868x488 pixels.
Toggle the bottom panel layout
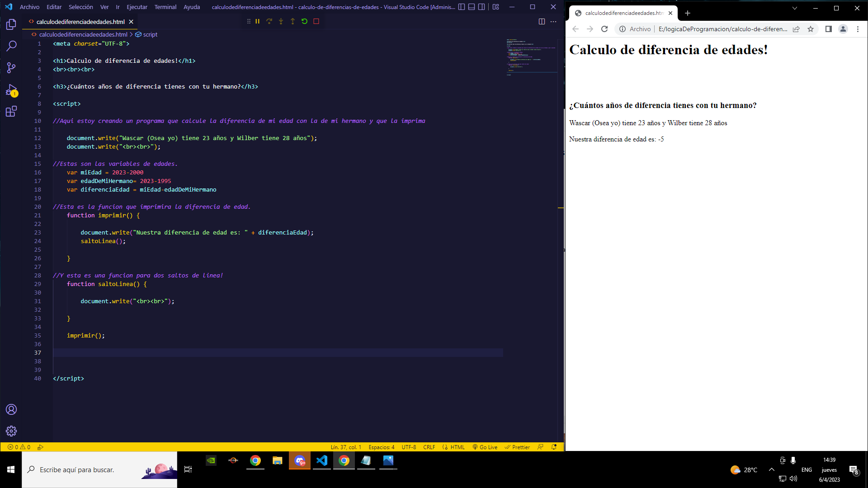click(472, 7)
